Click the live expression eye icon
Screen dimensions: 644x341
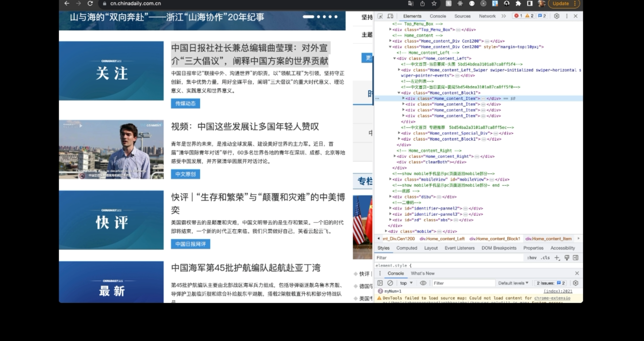coord(423,283)
